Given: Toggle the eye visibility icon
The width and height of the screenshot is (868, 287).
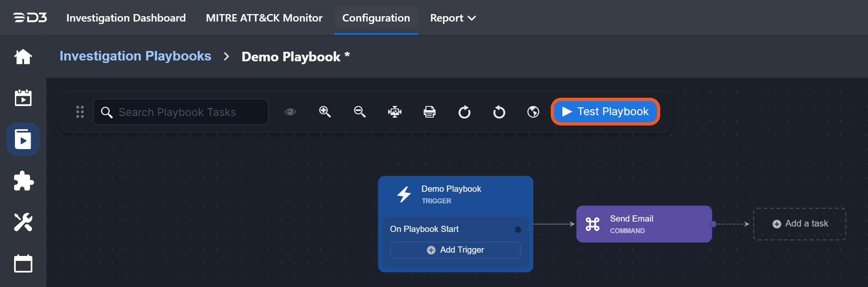Looking at the screenshot, I should coord(290,112).
